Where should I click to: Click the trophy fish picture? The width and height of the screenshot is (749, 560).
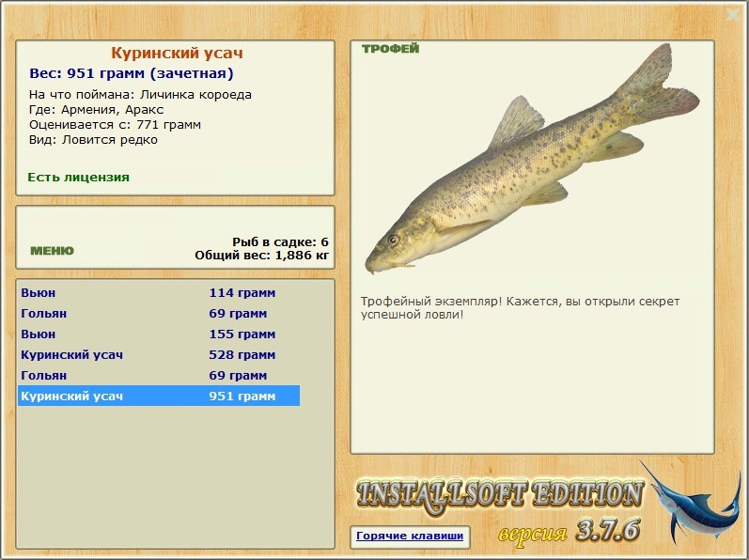pos(532,160)
